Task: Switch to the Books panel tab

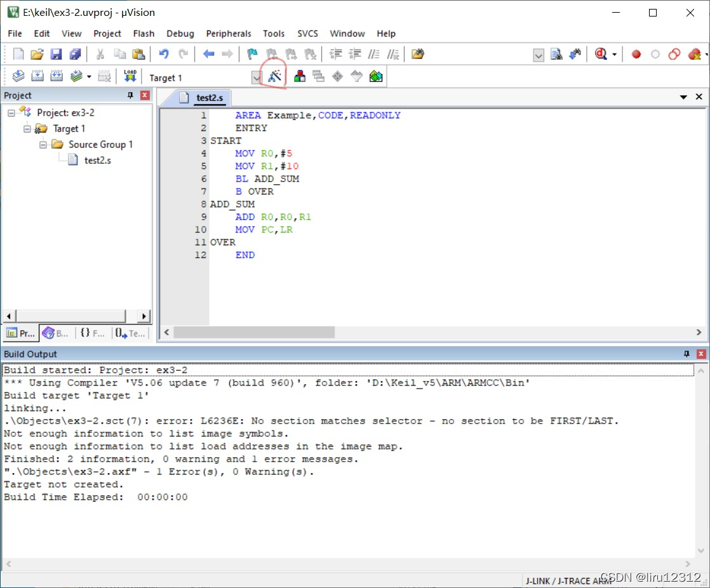Action: (x=55, y=333)
